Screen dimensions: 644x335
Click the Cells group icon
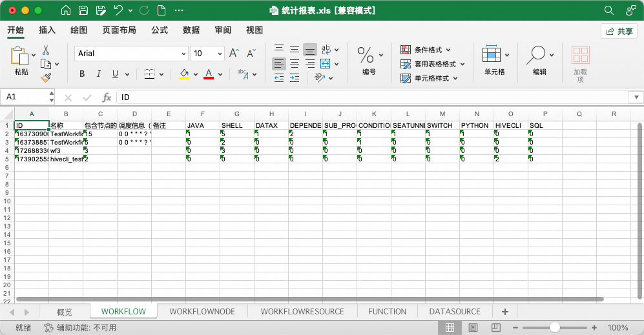(491, 54)
